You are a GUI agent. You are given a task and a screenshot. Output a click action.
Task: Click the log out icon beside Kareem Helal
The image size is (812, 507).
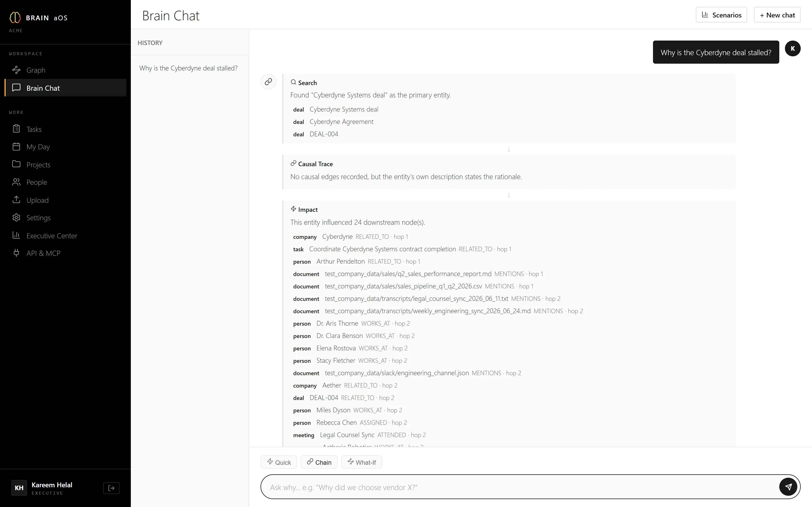point(111,488)
